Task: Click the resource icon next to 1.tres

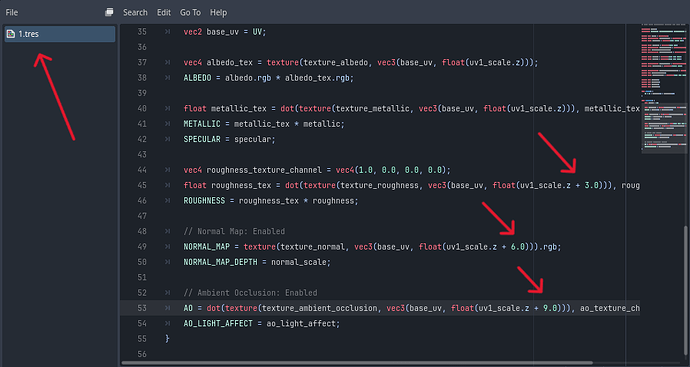Action: [11, 34]
